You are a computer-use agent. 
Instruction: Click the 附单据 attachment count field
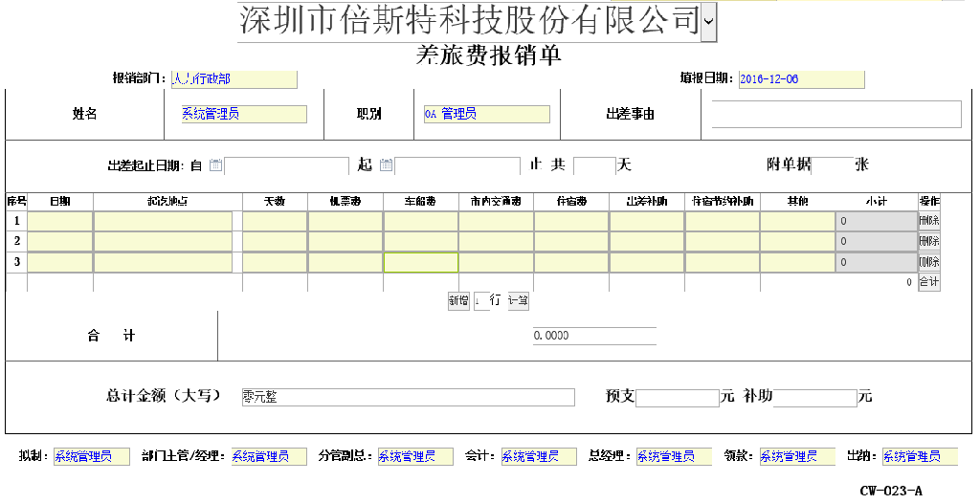(x=833, y=164)
